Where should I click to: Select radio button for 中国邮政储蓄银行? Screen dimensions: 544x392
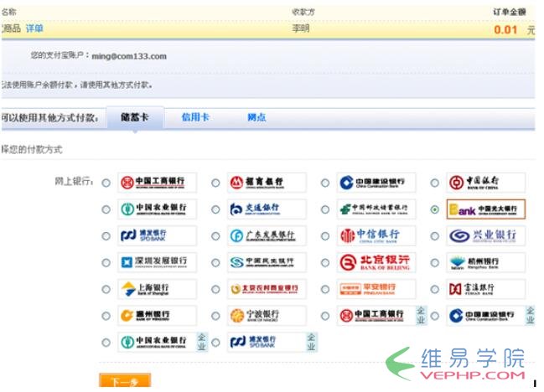(325, 209)
